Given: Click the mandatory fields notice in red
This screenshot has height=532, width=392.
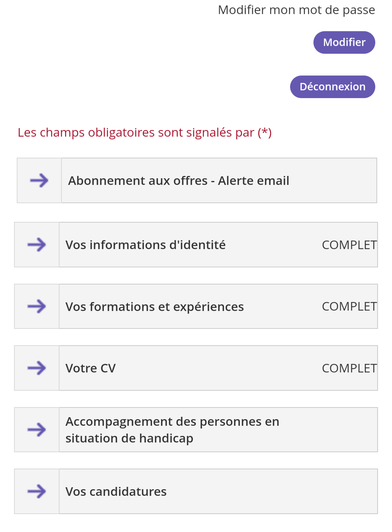Looking at the screenshot, I should click(x=145, y=133).
